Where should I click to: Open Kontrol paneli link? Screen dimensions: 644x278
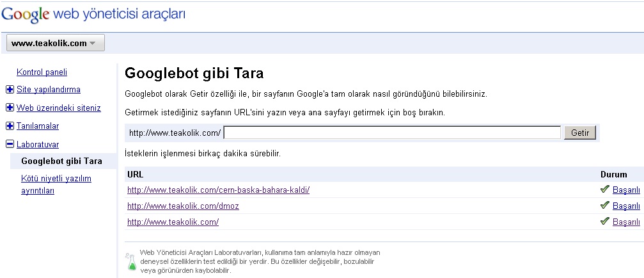coord(42,72)
